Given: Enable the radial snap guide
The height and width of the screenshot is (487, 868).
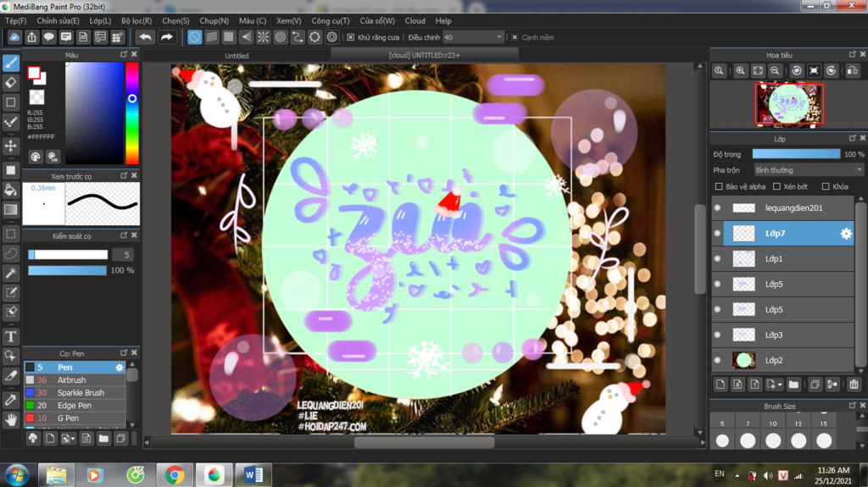Looking at the screenshot, I should pos(263,37).
